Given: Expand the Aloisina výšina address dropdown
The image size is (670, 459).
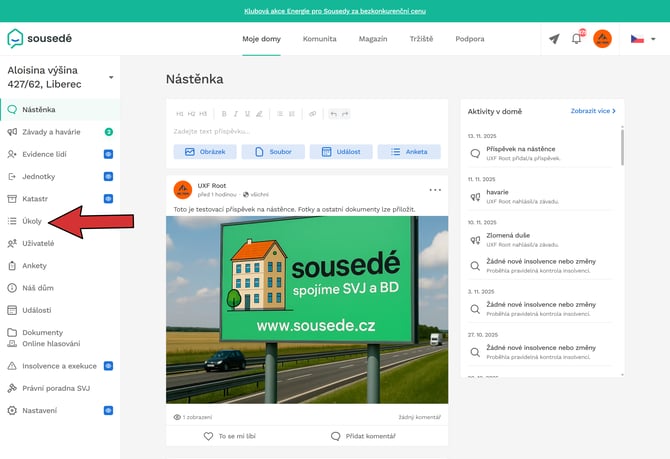Looking at the screenshot, I should pyautogui.click(x=111, y=77).
